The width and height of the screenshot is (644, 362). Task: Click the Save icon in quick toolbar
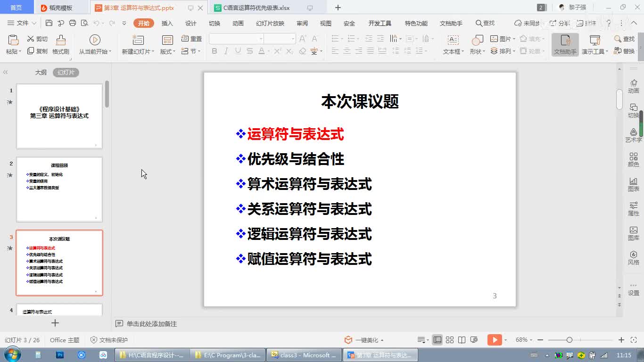point(49,23)
